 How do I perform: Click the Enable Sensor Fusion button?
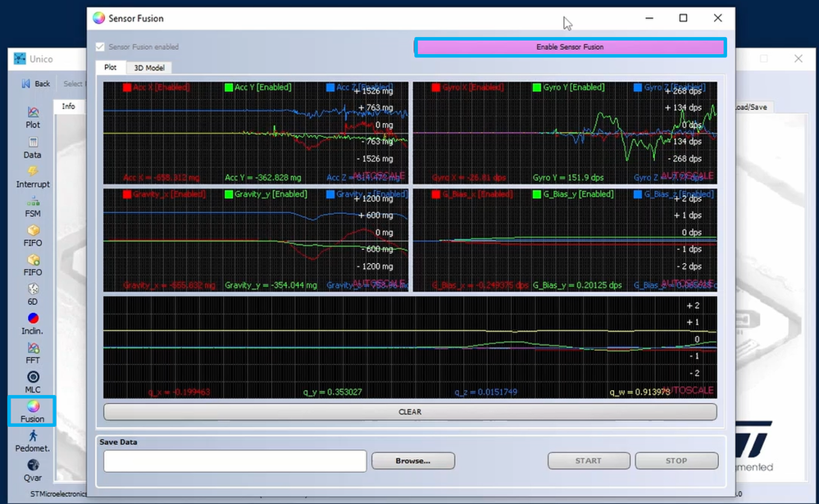click(570, 47)
